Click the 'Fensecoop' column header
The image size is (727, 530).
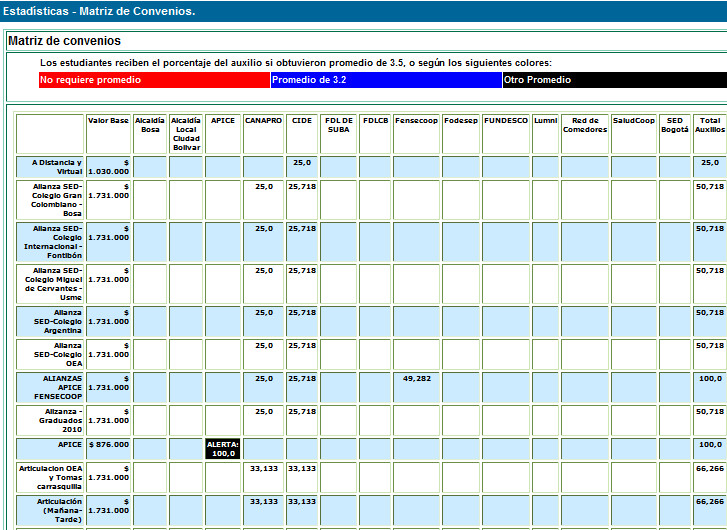[416, 134]
